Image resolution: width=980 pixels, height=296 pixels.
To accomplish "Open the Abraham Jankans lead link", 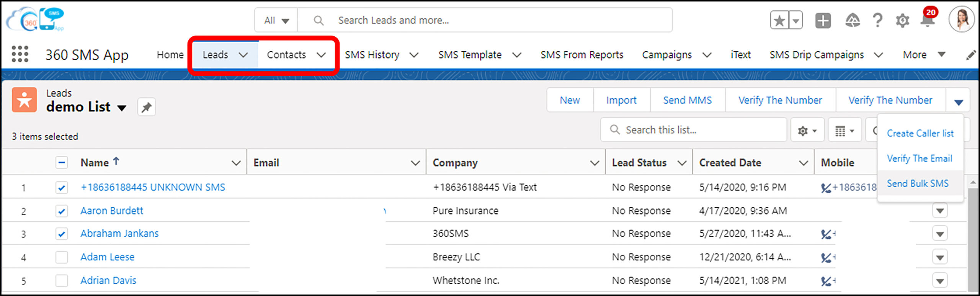I will 119,234.
